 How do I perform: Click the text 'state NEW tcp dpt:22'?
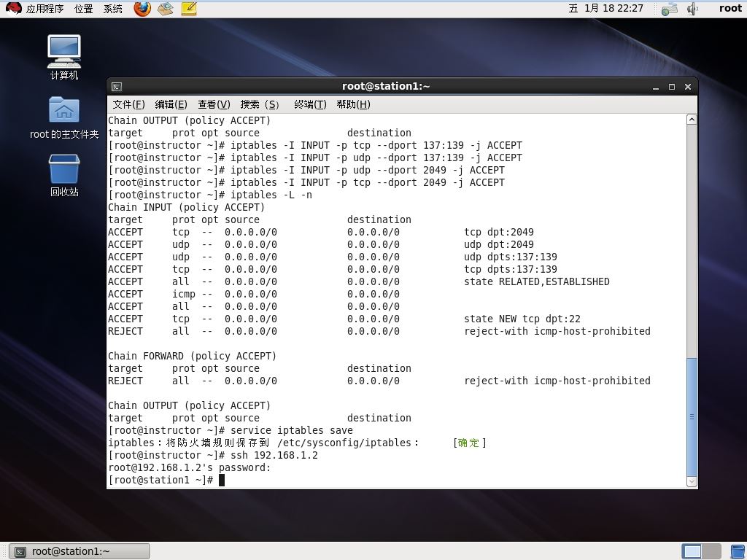[x=522, y=319]
